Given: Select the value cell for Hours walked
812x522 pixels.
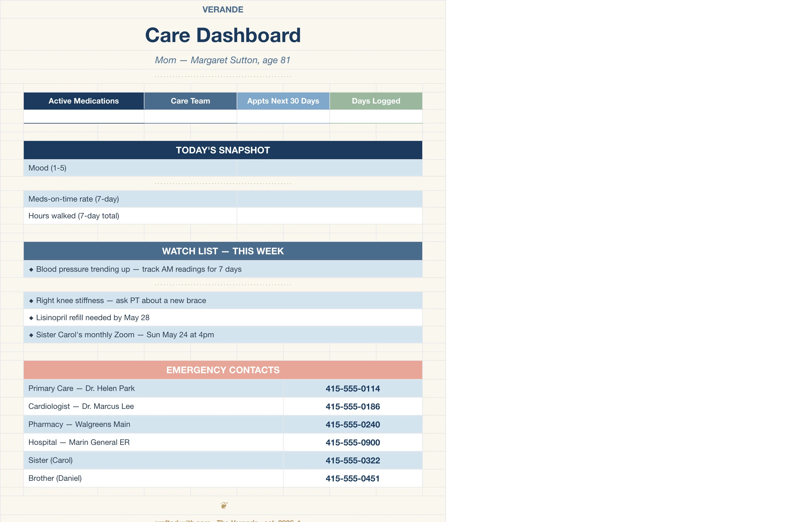Looking at the screenshot, I should (x=330, y=216).
